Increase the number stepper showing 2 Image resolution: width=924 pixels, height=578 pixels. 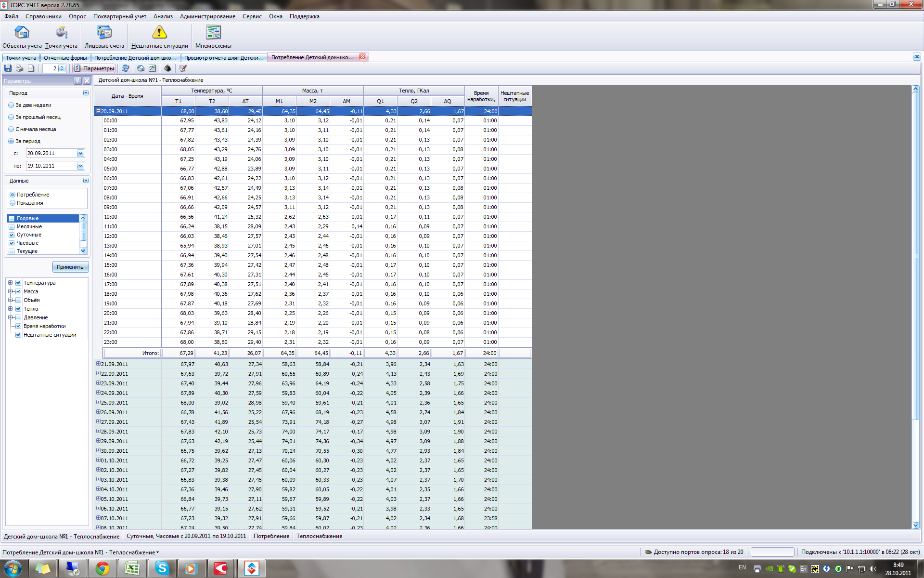62,66
